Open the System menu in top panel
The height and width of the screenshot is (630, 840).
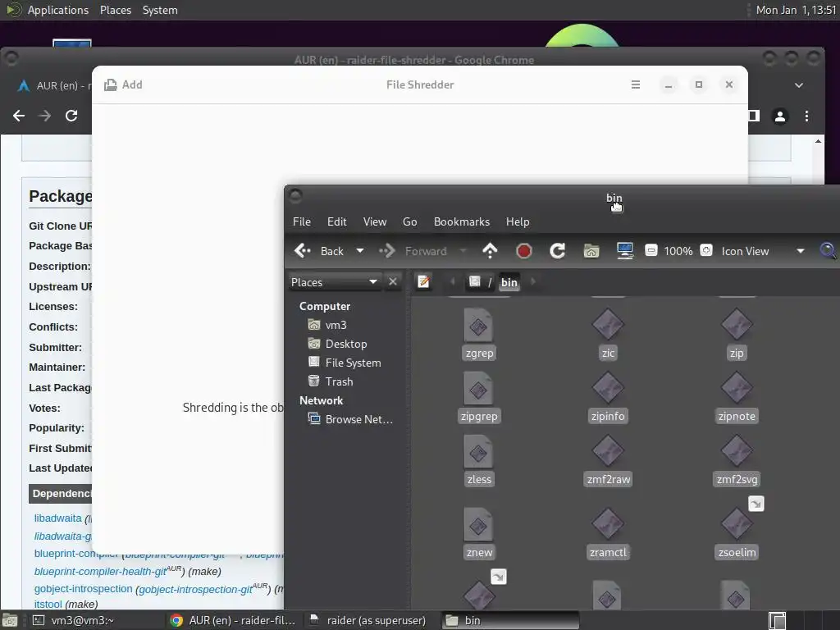coord(160,10)
